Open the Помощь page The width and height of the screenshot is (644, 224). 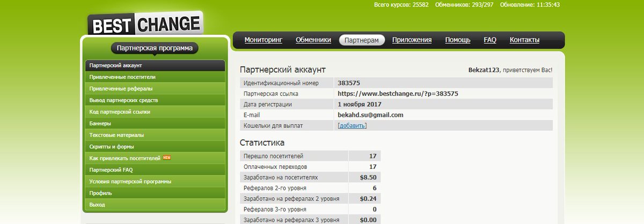tap(458, 40)
